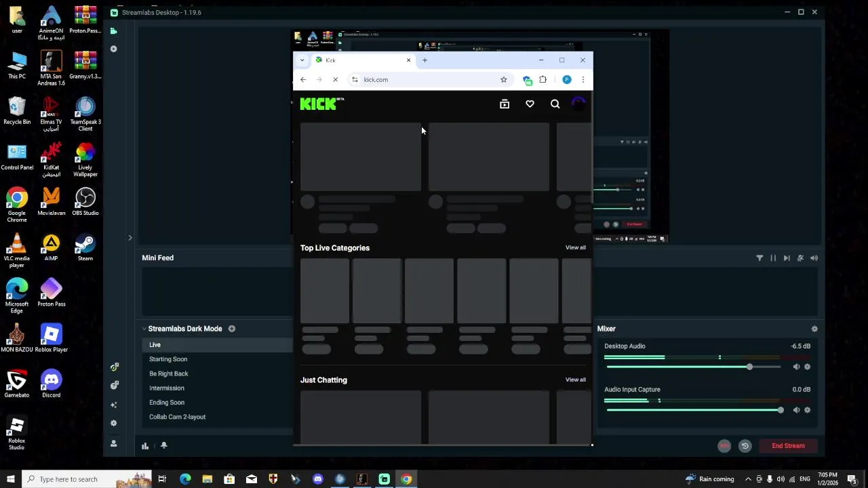Toggle the Mini Feed mute-alerts bell icon
This screenshot has width=868, height=488.
[800, 258]
